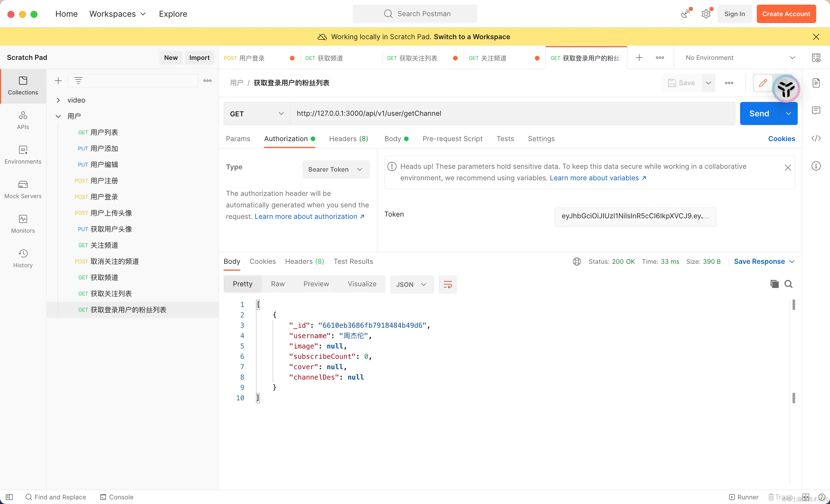The image size is (830, 504).
Task: Open the GET method dropdown
Action: coord(257,114)
